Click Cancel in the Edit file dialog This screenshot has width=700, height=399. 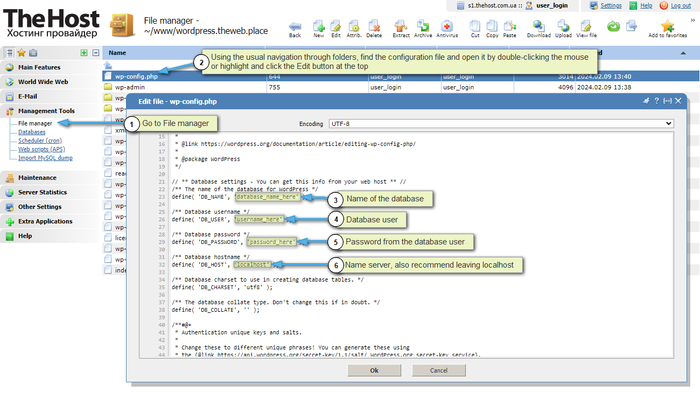pyautogui.click(x=439, y=370)
